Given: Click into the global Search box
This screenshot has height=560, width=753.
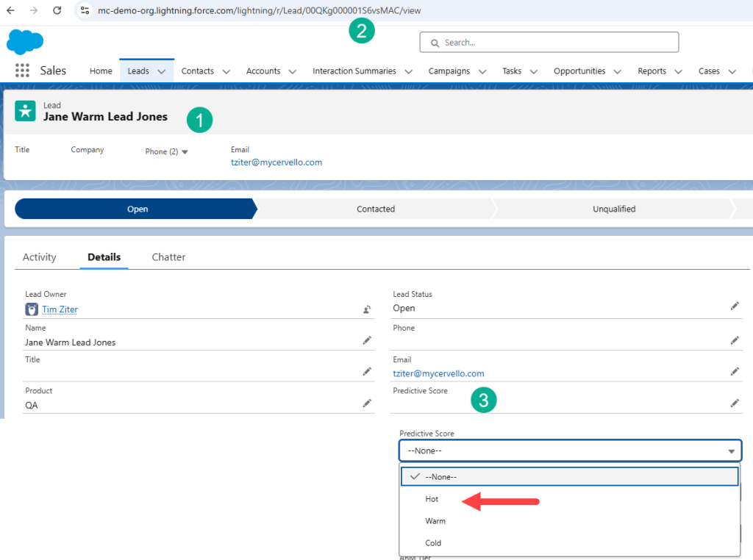Looking at the screenshot, I should (x=549, y=43).
